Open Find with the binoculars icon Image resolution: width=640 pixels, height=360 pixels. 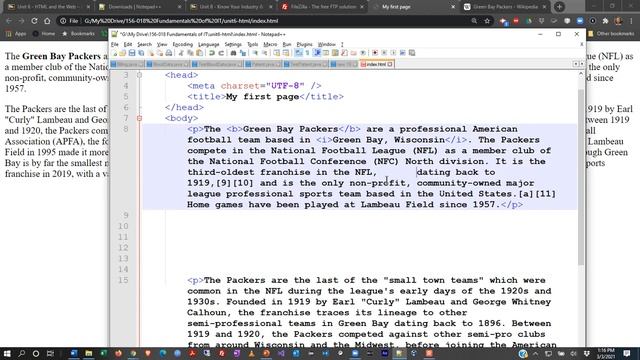point(233,53)
